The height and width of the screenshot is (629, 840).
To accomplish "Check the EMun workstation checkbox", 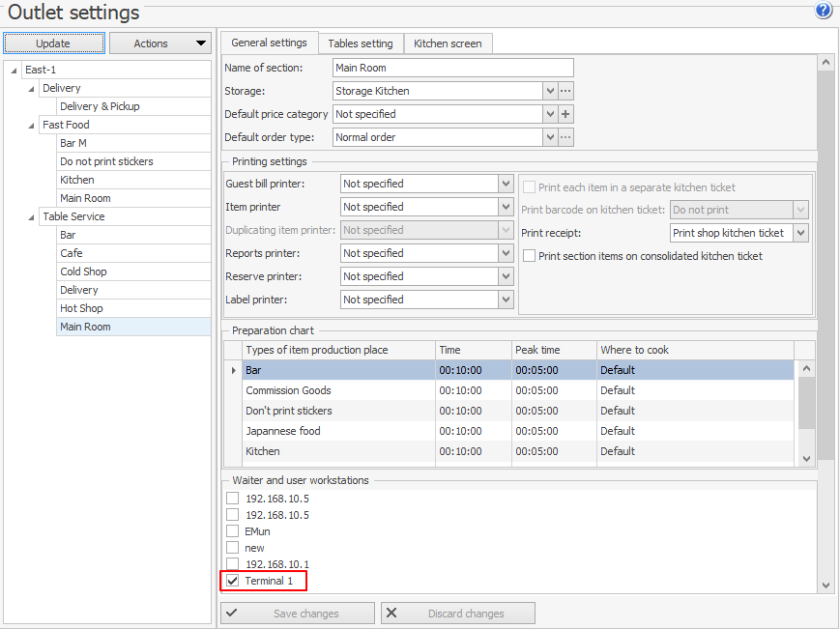I will [232, 531].
